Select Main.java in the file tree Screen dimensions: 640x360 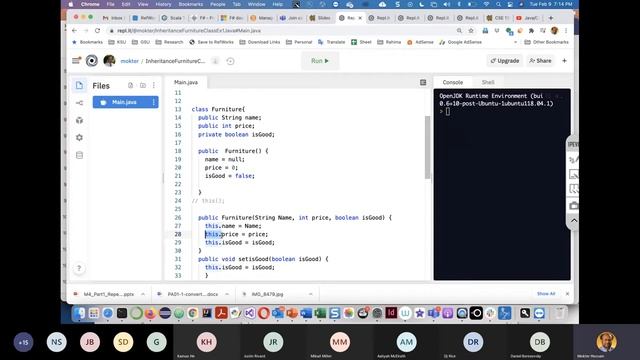pos(125,102)
